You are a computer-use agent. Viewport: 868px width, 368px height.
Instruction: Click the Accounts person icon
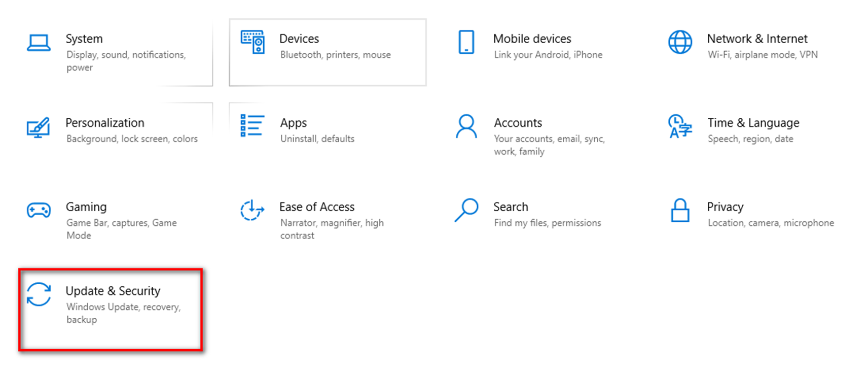pos(466,126)
